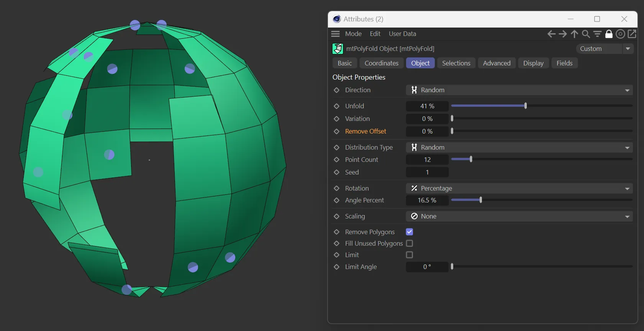Image resolution: width=644 pixels, height=331 pixels.
Task: Open Attributes in new window icon
Action: point(632,34)
